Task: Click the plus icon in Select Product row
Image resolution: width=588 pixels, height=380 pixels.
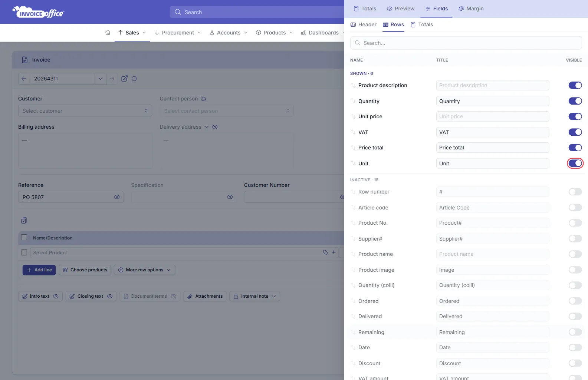Action: (x=334, y=252)
